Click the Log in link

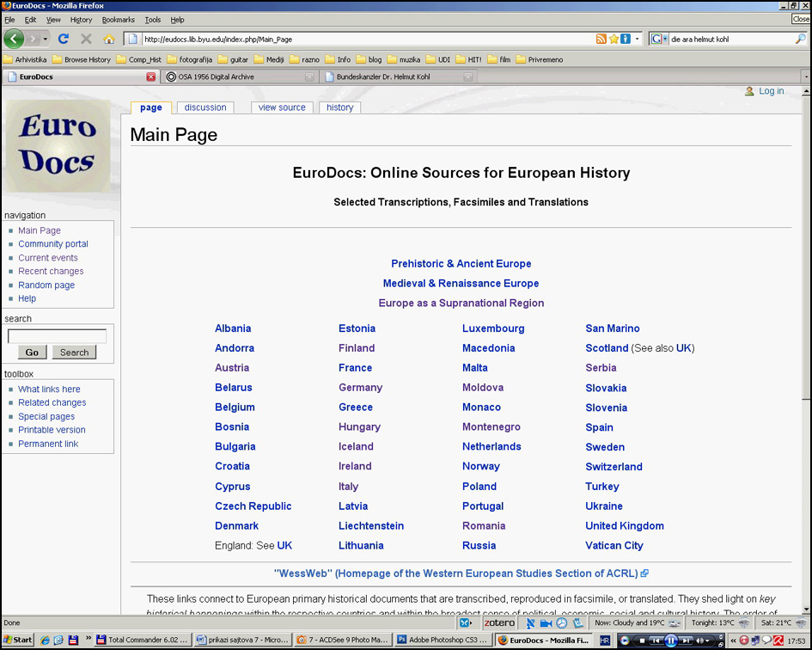coord(771,91)
